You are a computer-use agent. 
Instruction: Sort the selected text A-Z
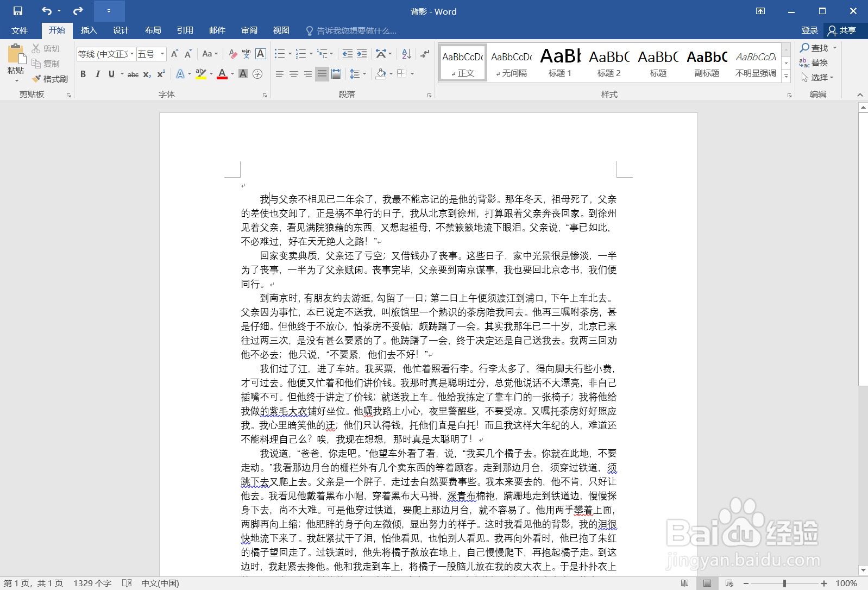[x=407, y=54]
